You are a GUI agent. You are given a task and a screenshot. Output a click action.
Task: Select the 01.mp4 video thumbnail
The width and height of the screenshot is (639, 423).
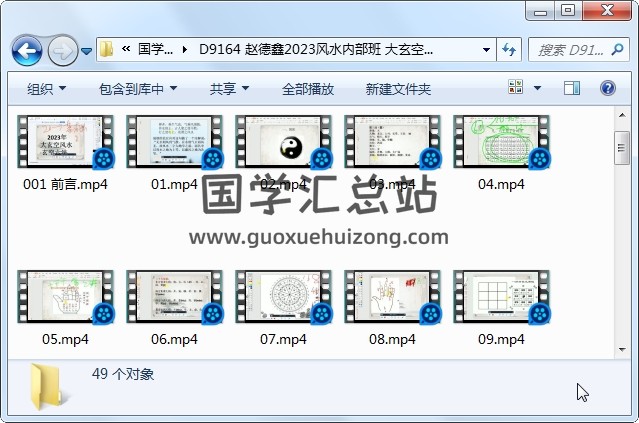click(x=174, y=142)
